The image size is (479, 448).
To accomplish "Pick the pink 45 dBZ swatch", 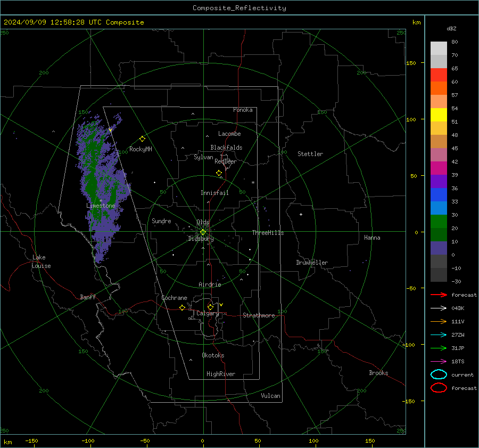I will tap(439, 154).
